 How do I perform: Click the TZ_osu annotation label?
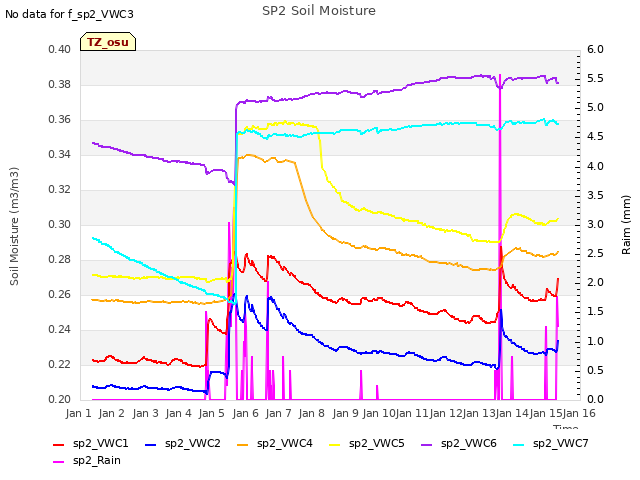[x=108, y=42]
